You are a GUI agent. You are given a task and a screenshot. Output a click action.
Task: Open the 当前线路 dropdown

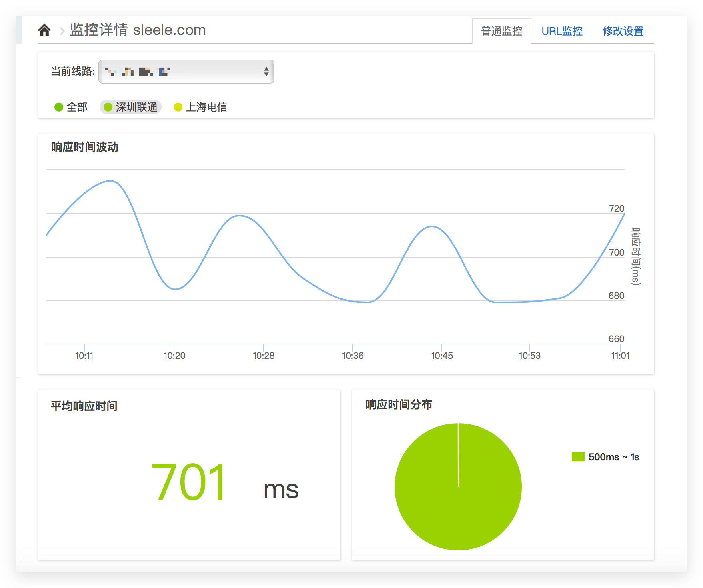[x=186, y=72]
